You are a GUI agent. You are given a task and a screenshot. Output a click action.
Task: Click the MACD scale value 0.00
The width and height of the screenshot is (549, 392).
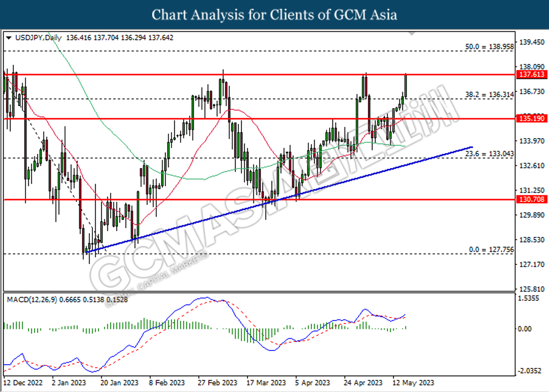coord(525,329)
